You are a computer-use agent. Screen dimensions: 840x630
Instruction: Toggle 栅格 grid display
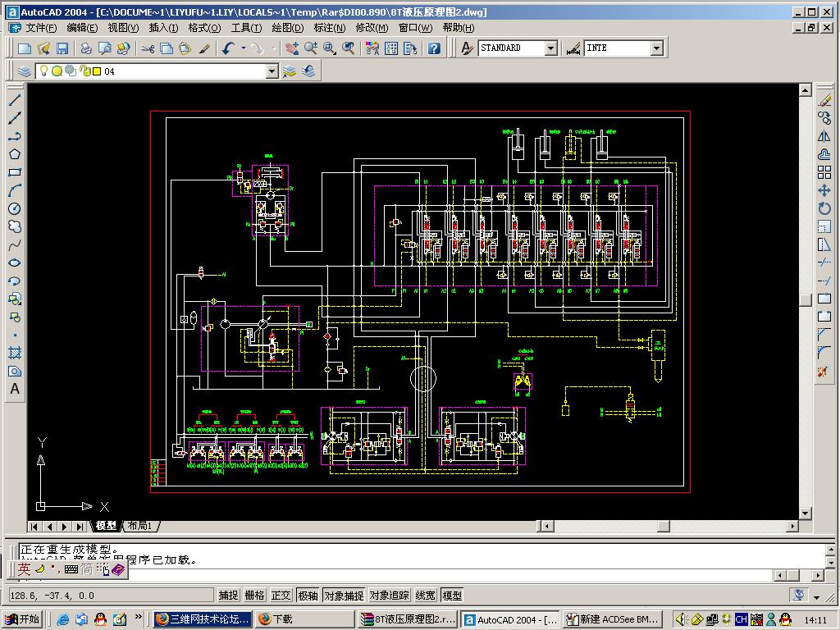(254, 596)
